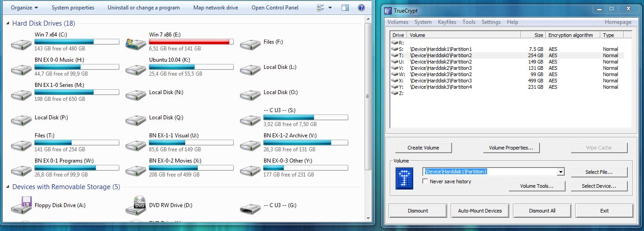Select the Local Disk (O:) drive icon
644x231 pixels.
pos(250,95)
